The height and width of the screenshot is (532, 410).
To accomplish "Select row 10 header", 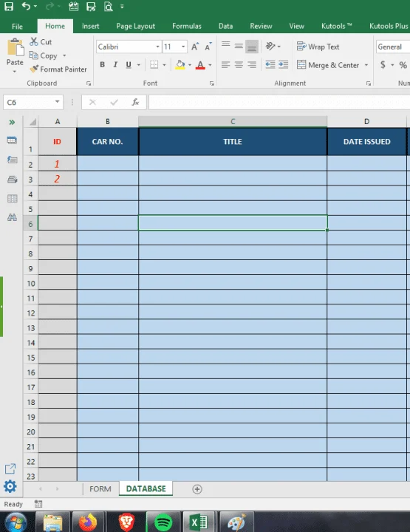I will [30, 283].
